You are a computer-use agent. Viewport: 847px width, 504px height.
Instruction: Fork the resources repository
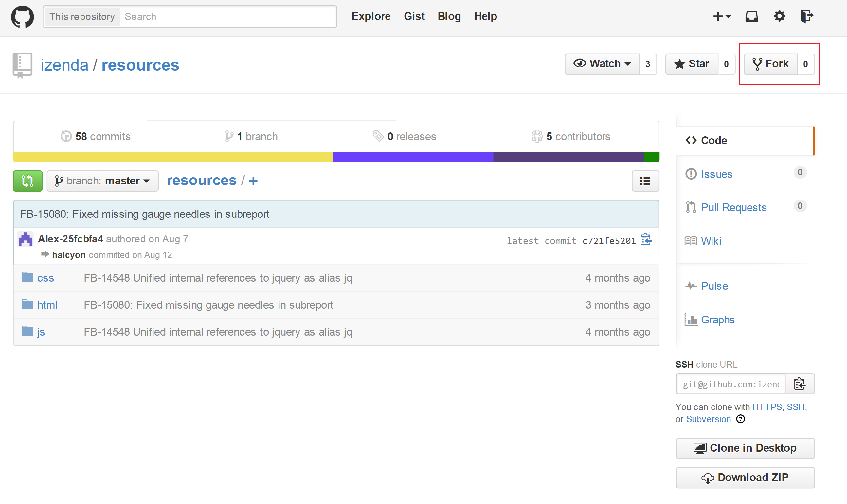pyautogui.click(x=770, y=64)
